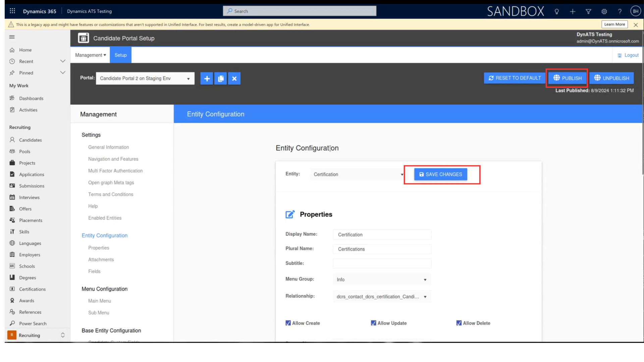This screenshot has height=362, width=644.
Task: Open Offers in the sidebar
Action: point(25,209)
